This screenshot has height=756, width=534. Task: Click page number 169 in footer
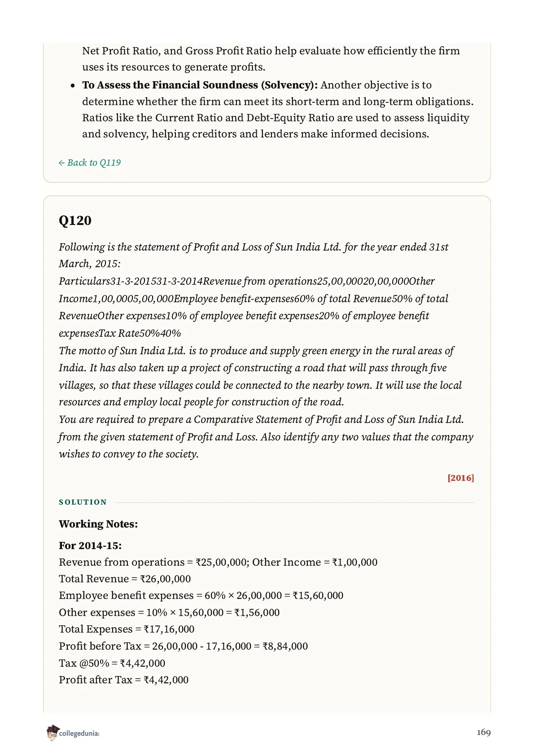(484, 732)
